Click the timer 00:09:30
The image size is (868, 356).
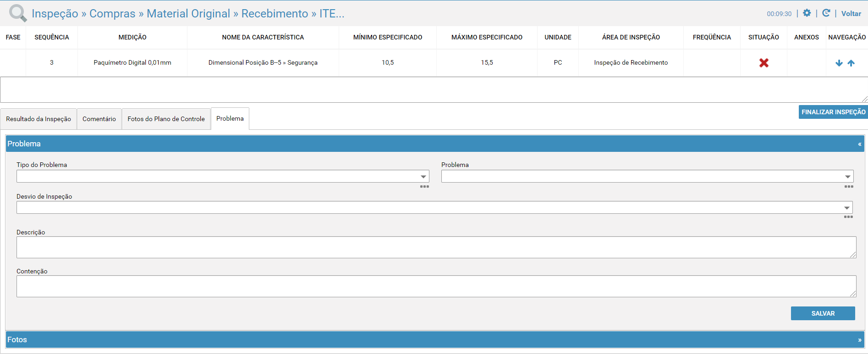pos(779,14)
